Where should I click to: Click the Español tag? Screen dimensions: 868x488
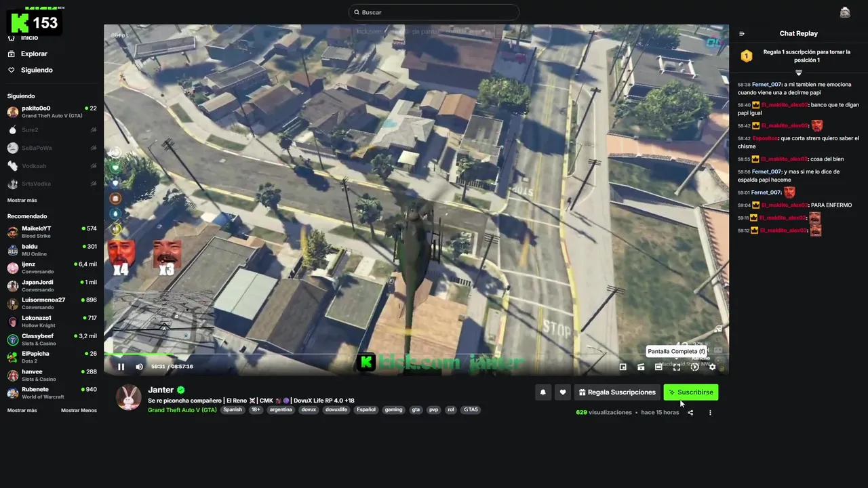click(366, 410)
